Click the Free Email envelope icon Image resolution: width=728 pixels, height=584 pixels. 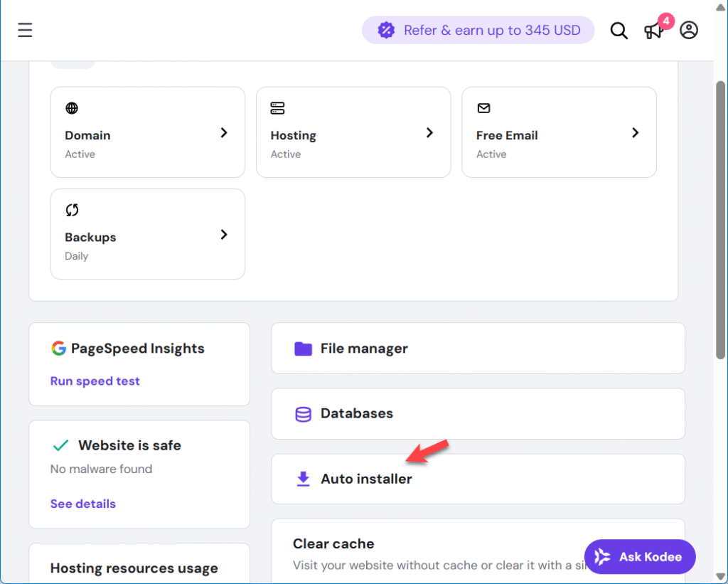tap(483, 108)
